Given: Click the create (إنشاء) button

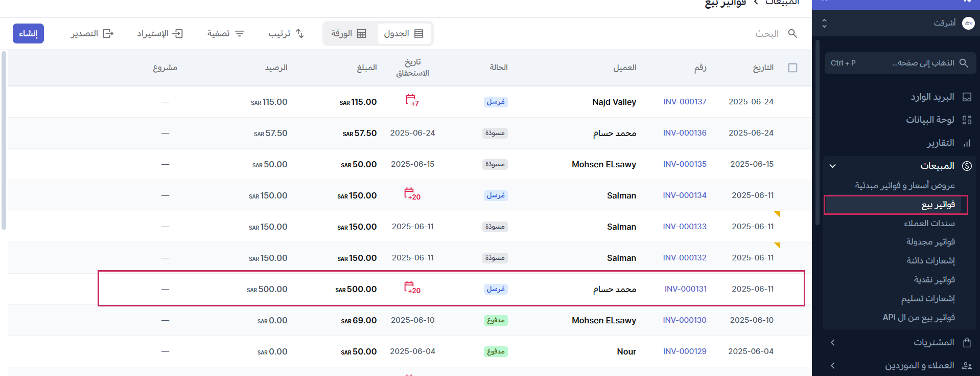Looking at the screenshot, I should [28, 34].
